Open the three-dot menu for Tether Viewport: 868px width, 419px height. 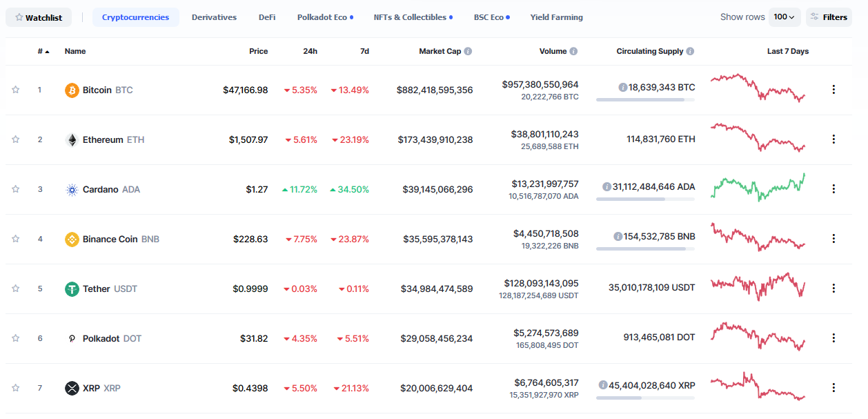[834, 289]
